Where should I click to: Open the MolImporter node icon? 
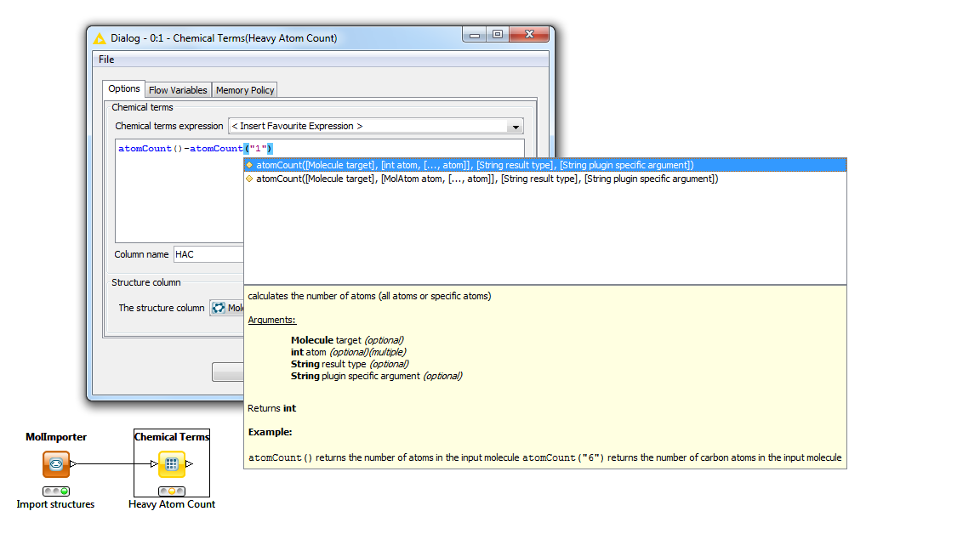pyautogui.click(x=56, y=463)
